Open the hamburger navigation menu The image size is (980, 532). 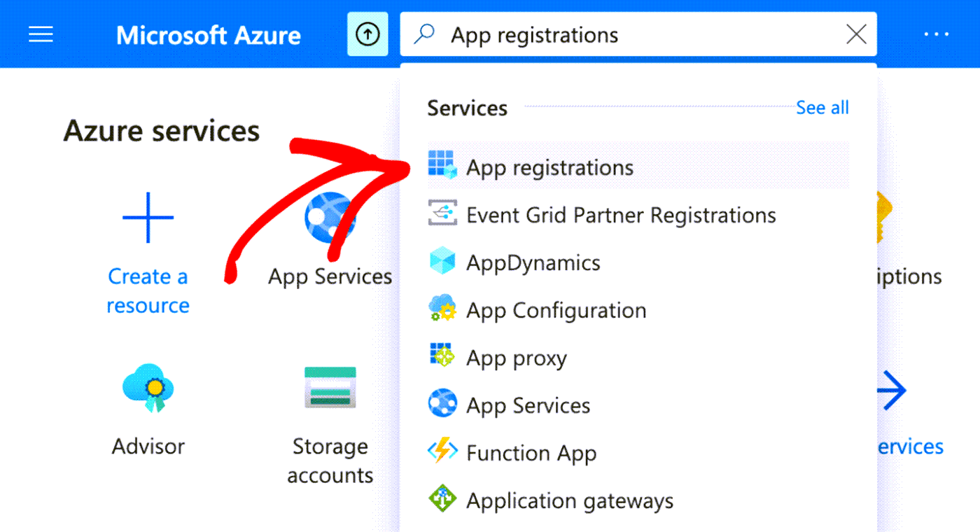point(40,34)
